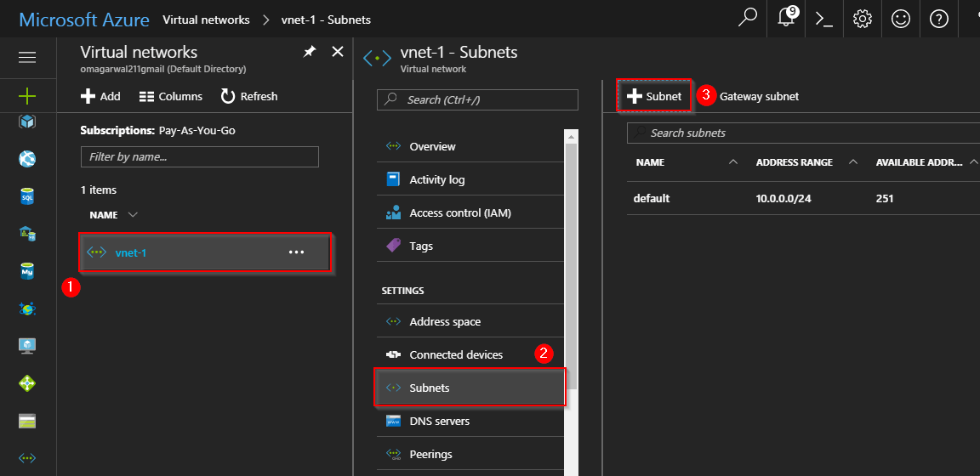Sort the virtual networks list by Name chevron
The height and width of the screenshot is (476, 980).
tap(133, 214)
